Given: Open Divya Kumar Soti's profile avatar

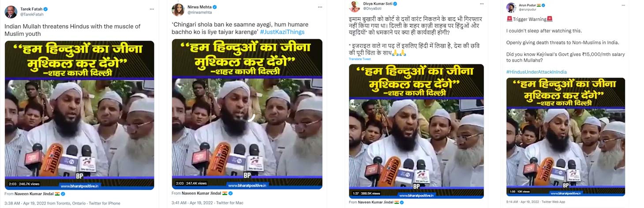Looking at the screenshot, I should [354, 6].
